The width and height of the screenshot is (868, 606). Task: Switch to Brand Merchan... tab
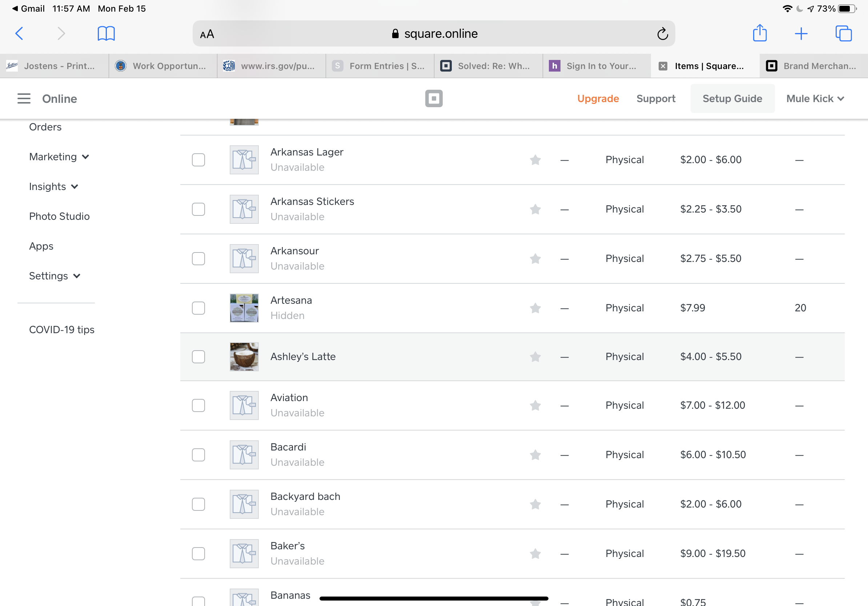coord(813,66)
